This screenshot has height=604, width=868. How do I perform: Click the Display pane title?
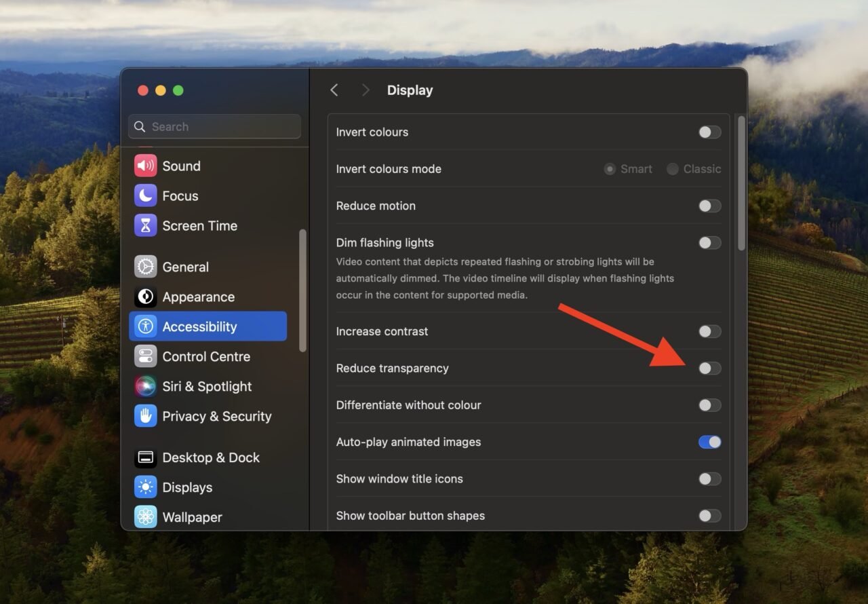click(x=410, y=90)
